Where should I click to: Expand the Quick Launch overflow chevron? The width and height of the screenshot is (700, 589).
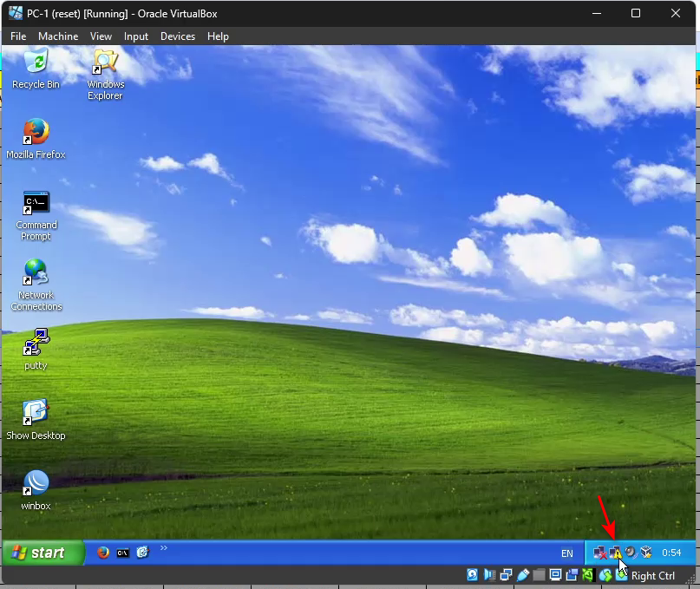coord(164,548)
